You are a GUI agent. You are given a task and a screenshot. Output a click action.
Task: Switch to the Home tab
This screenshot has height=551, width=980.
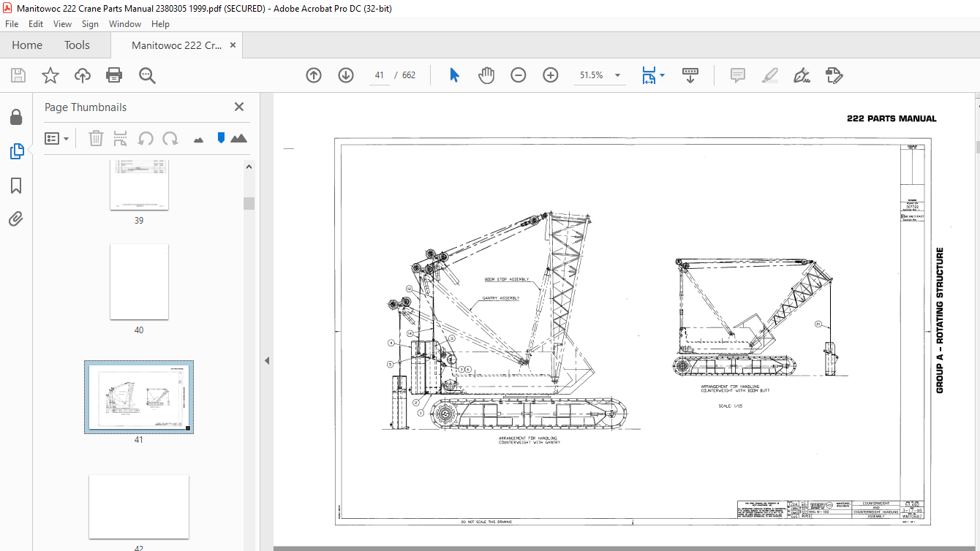click(27, 45)
